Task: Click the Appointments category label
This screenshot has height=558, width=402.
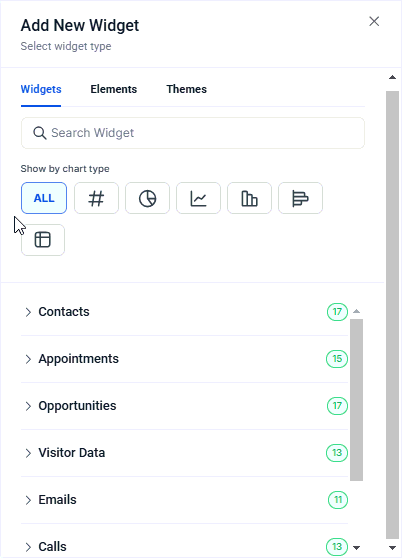Action: (x=79, y=359)
